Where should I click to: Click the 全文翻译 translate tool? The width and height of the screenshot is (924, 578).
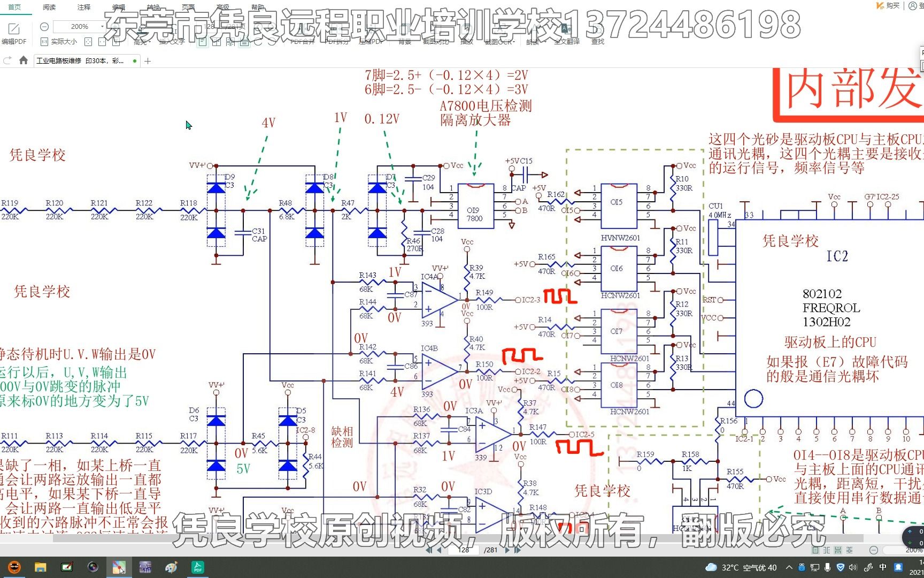[x=567, y=34]
